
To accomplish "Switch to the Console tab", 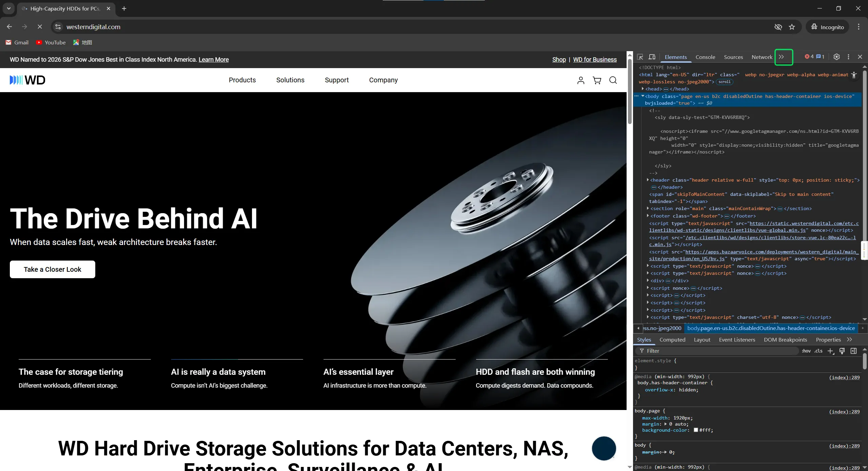I will 705,57.
